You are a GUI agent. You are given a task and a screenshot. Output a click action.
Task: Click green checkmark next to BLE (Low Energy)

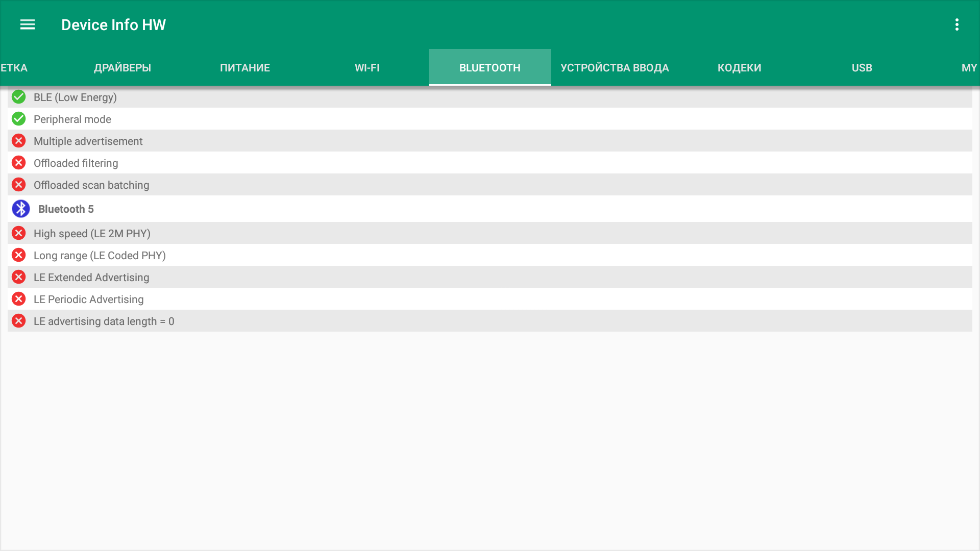(19, 97)
